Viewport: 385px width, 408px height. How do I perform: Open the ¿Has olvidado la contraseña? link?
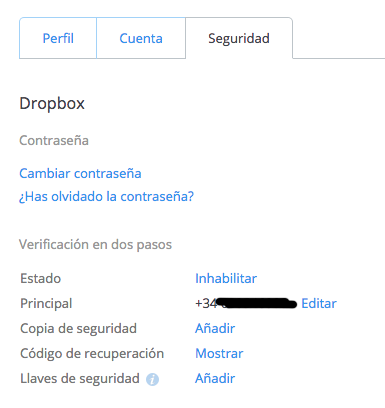point(106,196)
